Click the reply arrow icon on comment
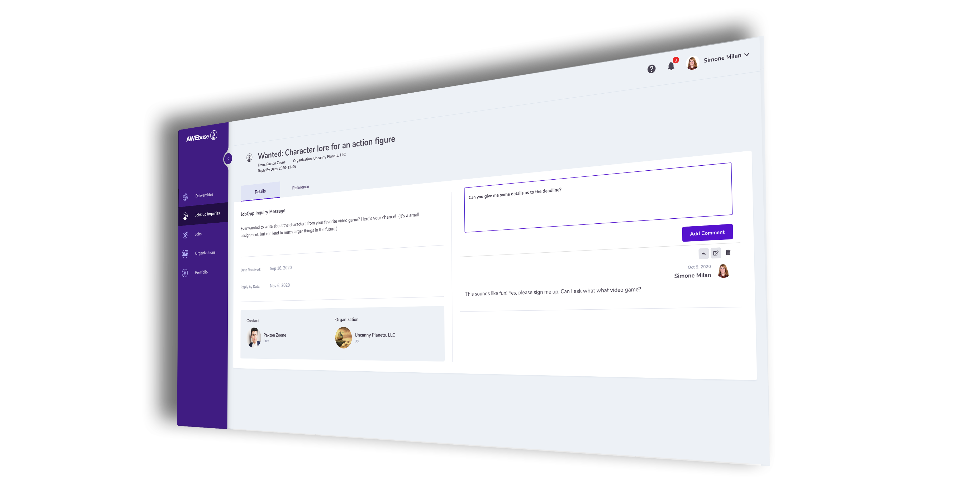 [703, 254]
